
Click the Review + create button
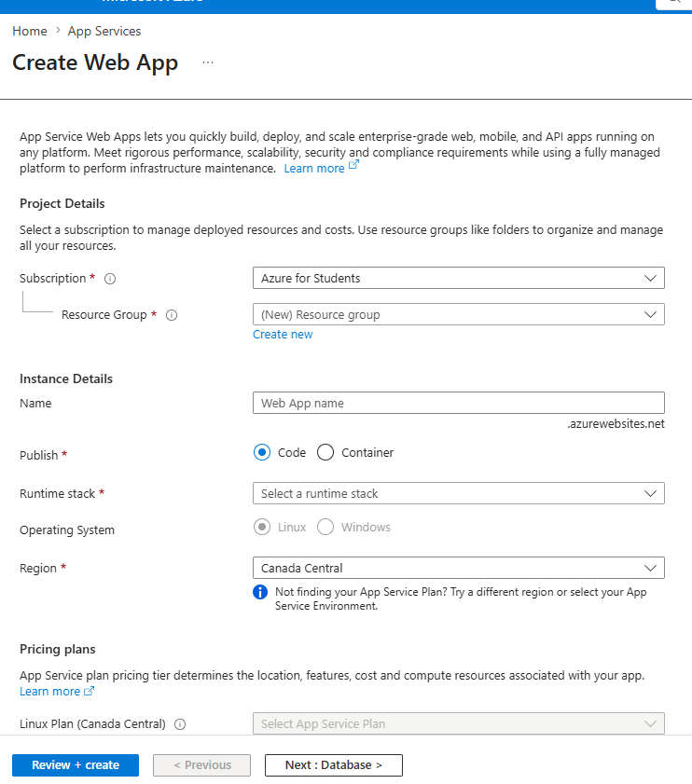(76, 765)
